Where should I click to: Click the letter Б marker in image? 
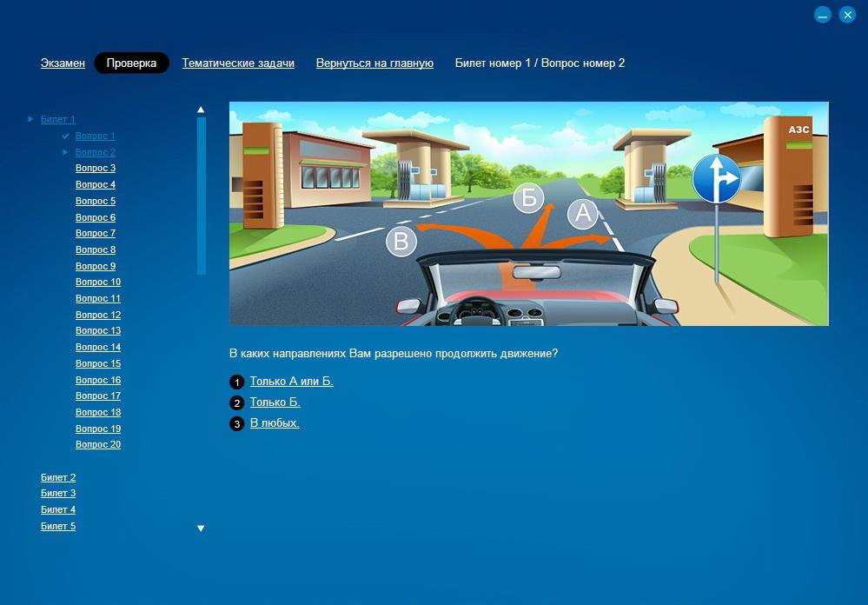click(528, 198)
